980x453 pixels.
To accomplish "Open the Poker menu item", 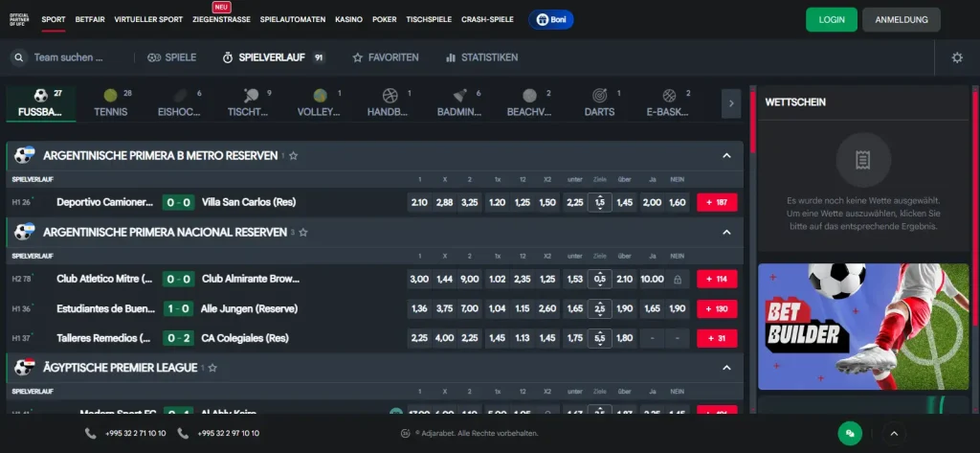I will 385,19.
